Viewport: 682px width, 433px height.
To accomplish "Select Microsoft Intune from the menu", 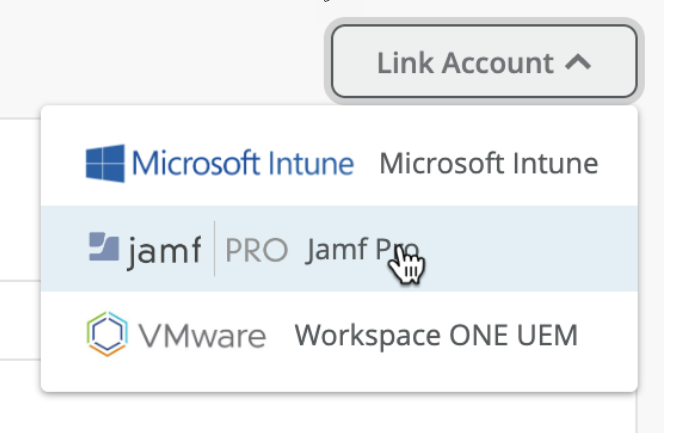I will pos(338,163).
